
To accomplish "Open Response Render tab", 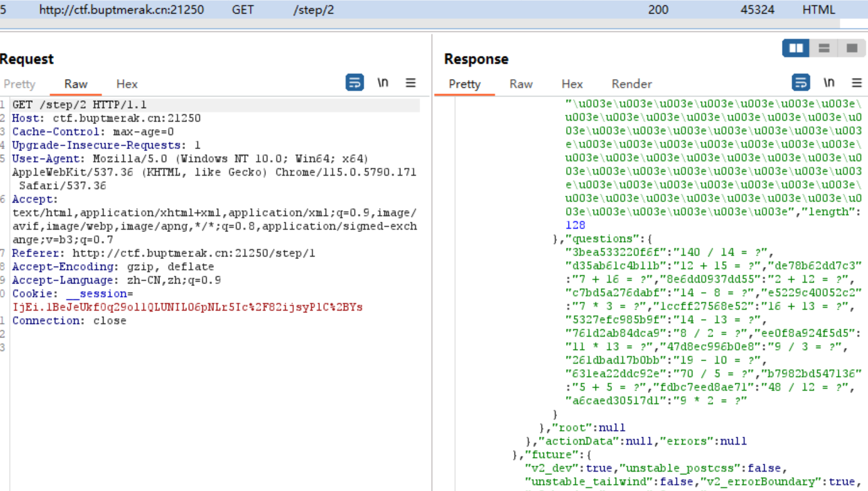I will 632,84.
